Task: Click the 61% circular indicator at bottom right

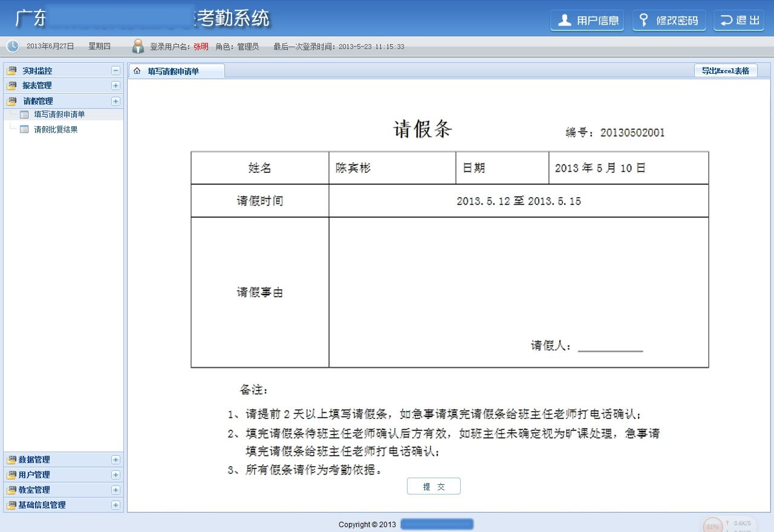Action: pos(714,526)
